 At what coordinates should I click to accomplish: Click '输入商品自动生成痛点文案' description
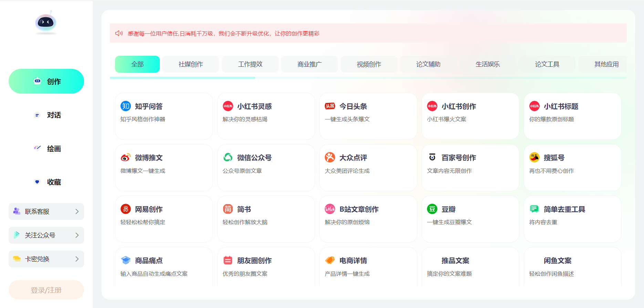154,274
